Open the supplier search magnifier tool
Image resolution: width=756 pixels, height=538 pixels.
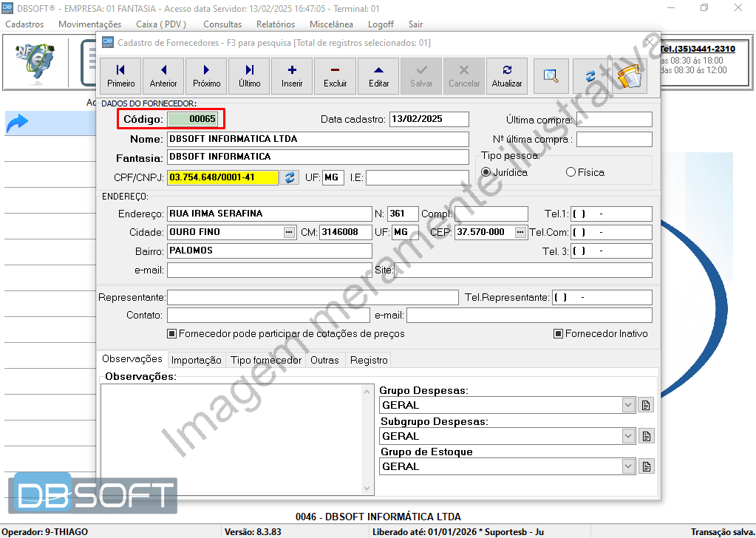coord(550,75)
